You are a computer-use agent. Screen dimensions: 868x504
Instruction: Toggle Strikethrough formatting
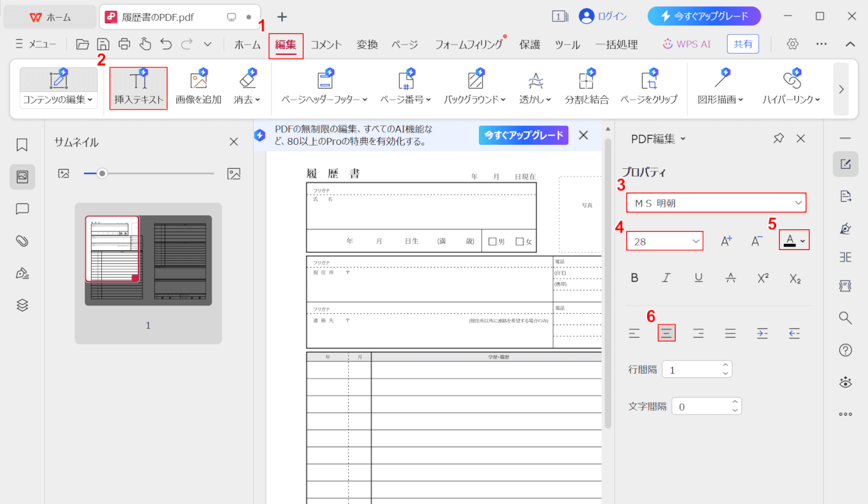pos(730,278)
